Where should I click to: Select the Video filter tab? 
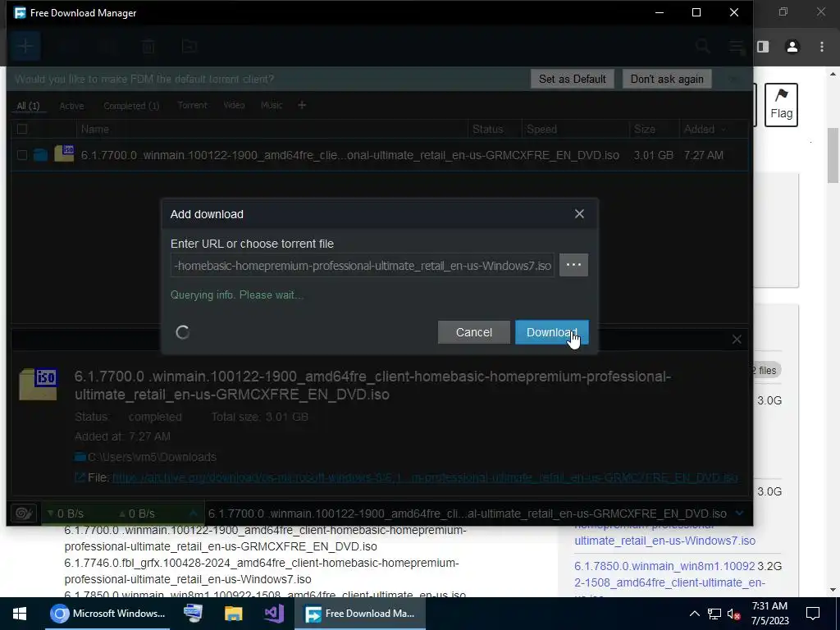[x=234, y=105]
